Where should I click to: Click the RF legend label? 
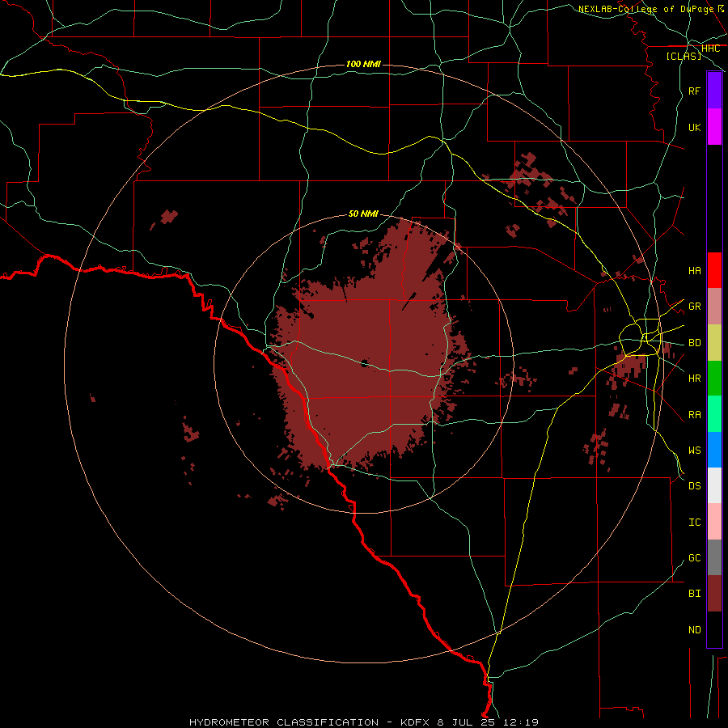(695, 91)
